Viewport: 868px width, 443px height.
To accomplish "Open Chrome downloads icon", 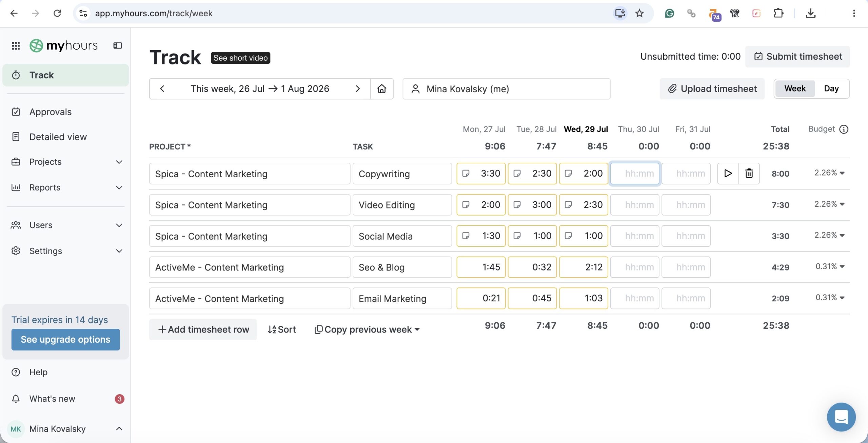I will coord(810,13).
